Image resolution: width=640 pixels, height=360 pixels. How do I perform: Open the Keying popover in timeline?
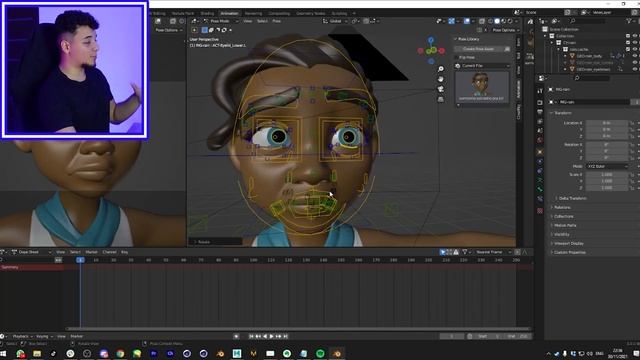pos(44,336)
